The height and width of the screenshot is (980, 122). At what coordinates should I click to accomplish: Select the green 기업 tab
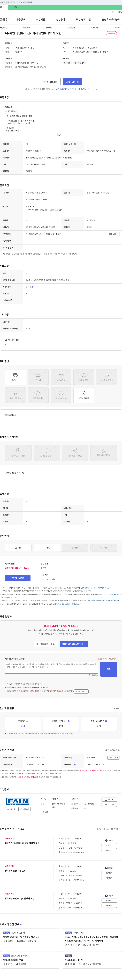(x=15, y=7)
